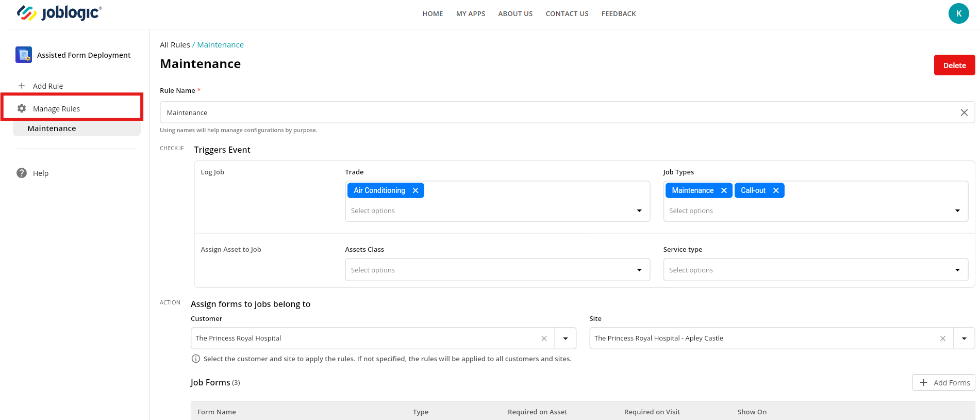Clear the Rule Name field with X

tap(964, 112)
